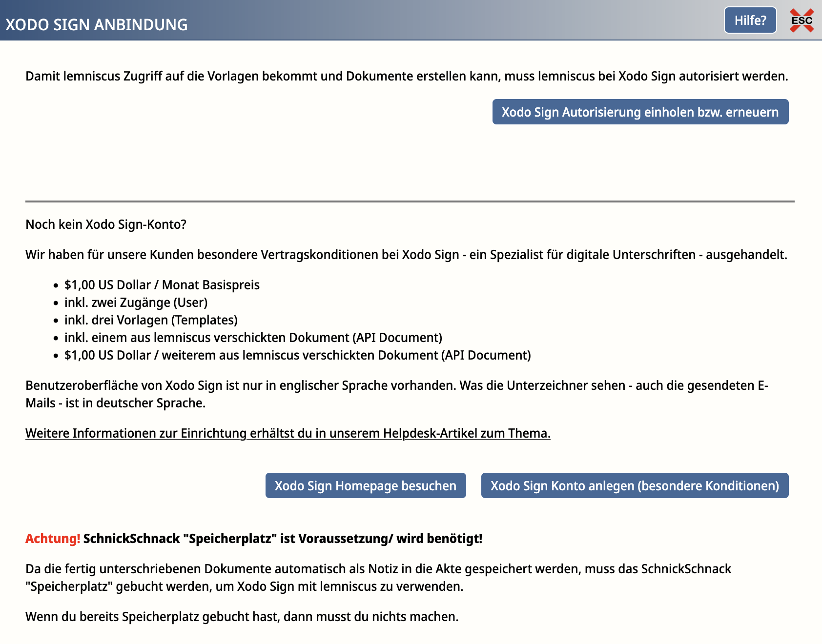Click the 'weiterem aus lemniscus verschickten Dokument' bullet
This screenshot has width=822, height=644.
tap(297, 355)
